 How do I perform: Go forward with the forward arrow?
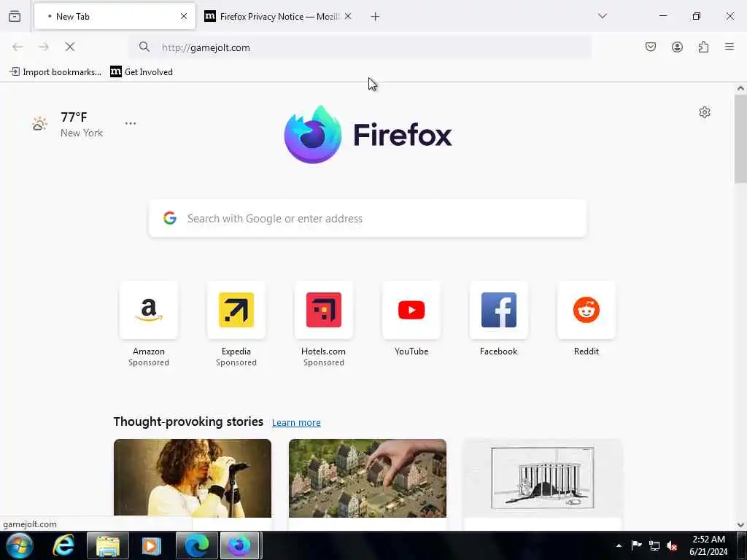click(x=44, y=47)
